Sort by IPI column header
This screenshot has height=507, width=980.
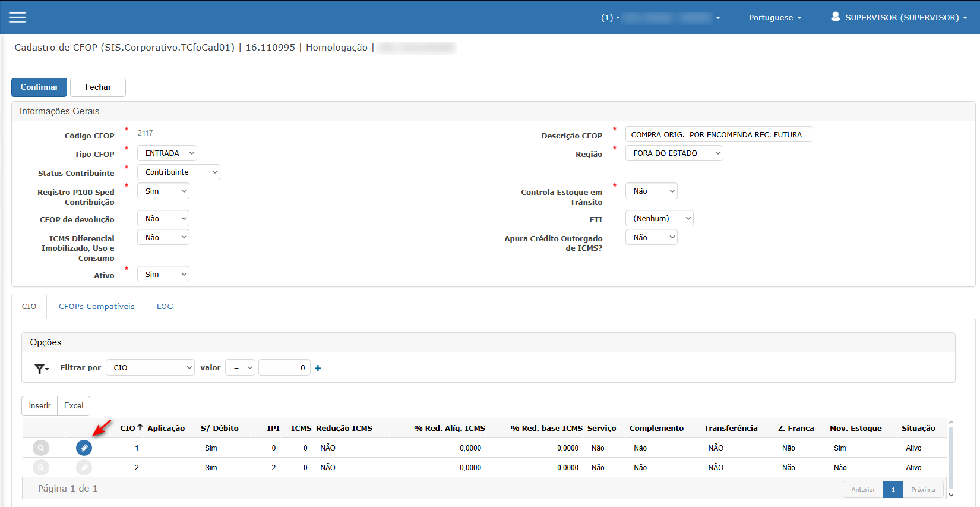(x=273, y=428)
